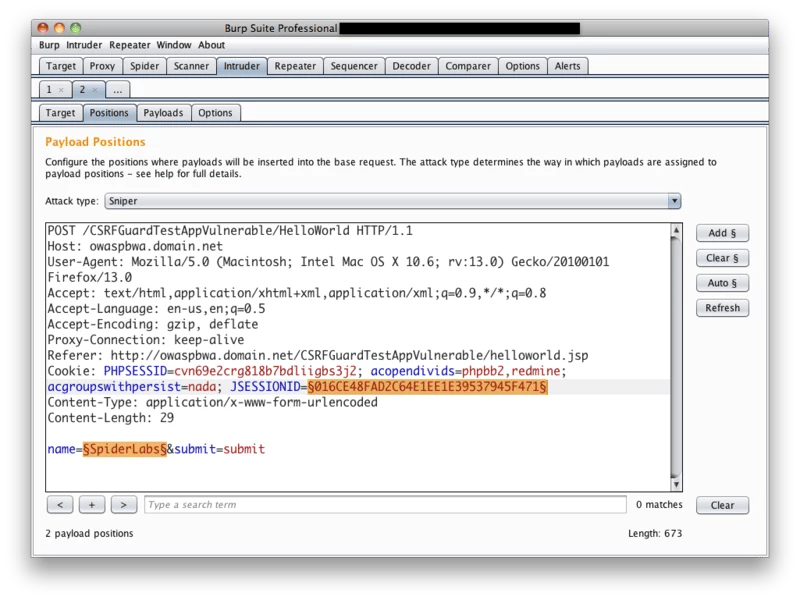This screenshot has height=600, width=800.
Task: Click the Auto § button
Action: pos(722,283)
